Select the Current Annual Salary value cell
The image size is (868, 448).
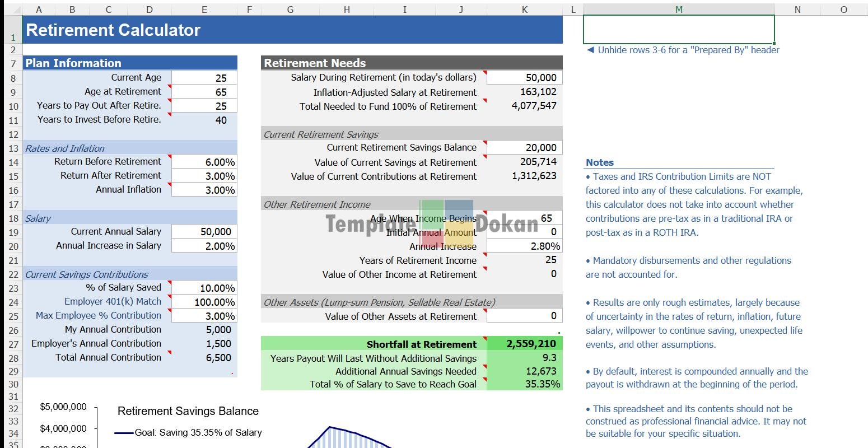point(204,232)
